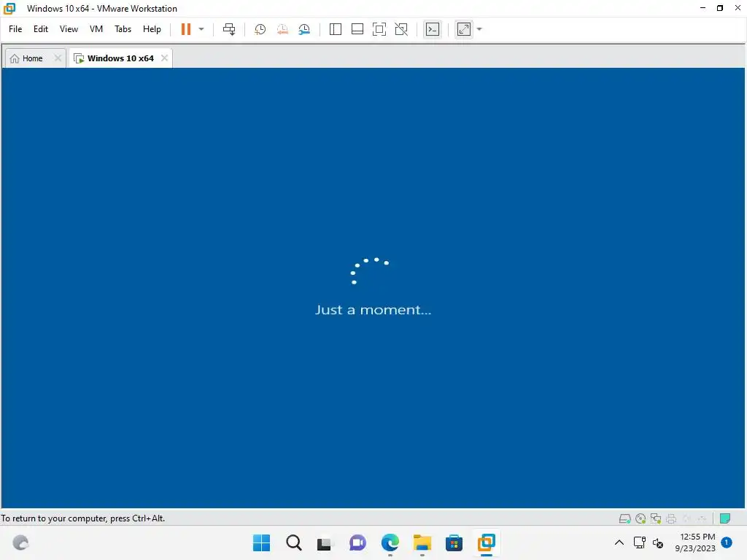Image resolution: width=747 pixels, height=560 pixels.
Task: Minimize the VMware Workstation window
Action: (x=703, y=8)
